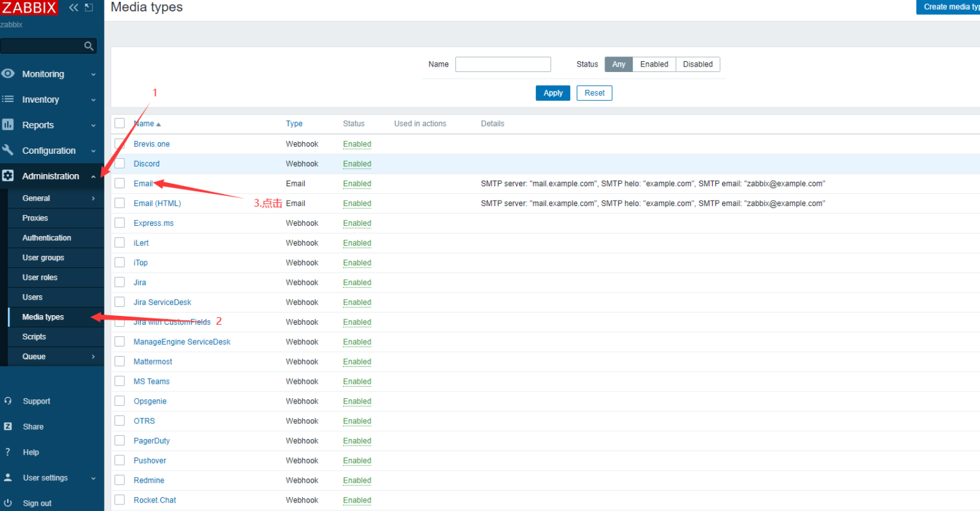Expand the Configuration menu chevron
The width and height of the screenshot is (980, 511).
pyautogui.click(x=93, y=151)
